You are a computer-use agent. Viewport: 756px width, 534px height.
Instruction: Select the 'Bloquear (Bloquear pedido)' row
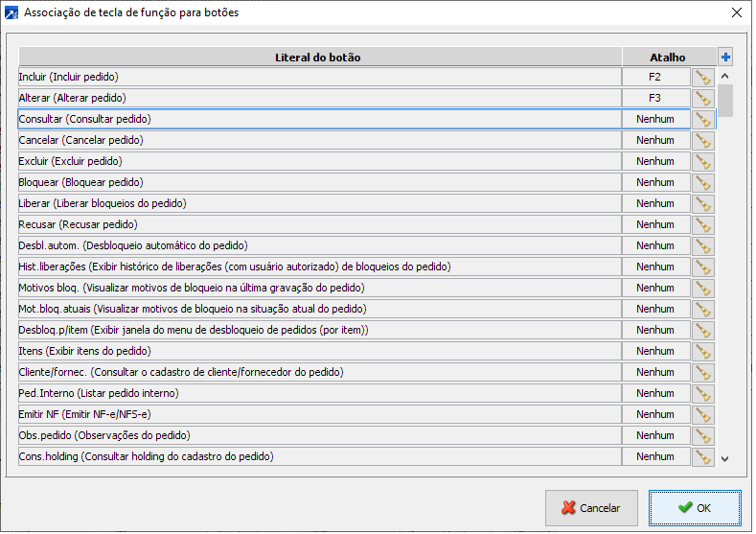(320, 183)
